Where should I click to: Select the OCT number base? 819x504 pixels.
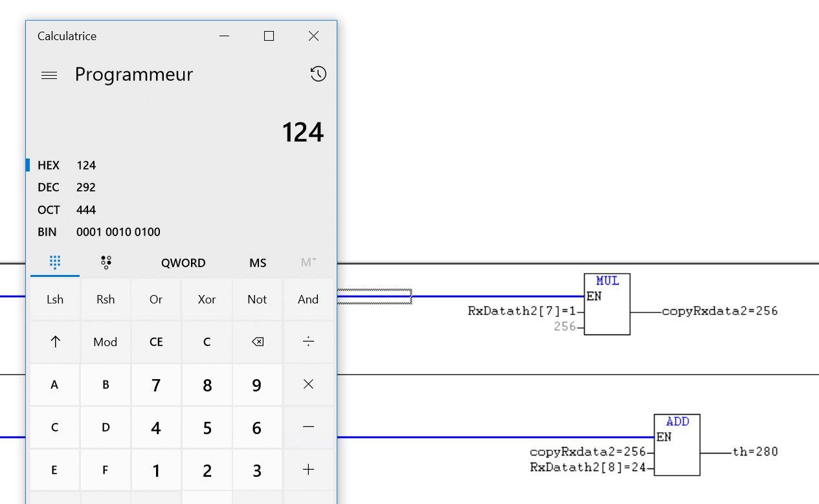49,210
